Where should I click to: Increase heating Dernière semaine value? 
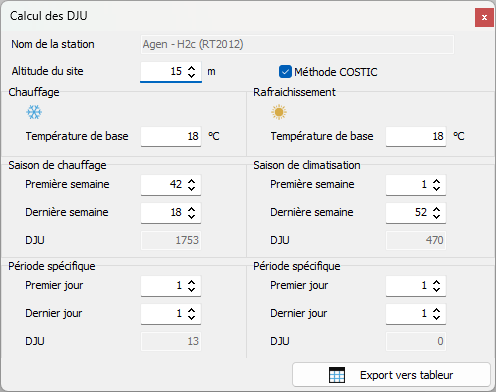click(191, 209)
